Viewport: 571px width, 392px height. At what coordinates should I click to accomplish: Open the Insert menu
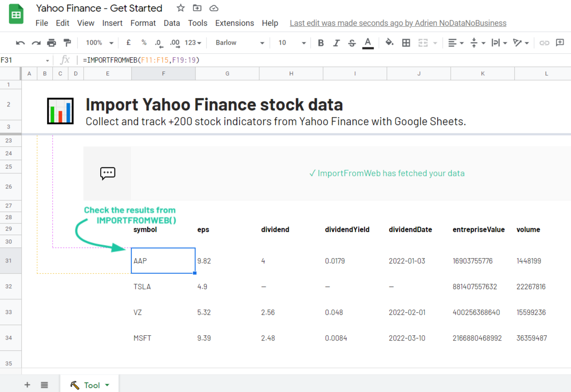tap(113, 23)
